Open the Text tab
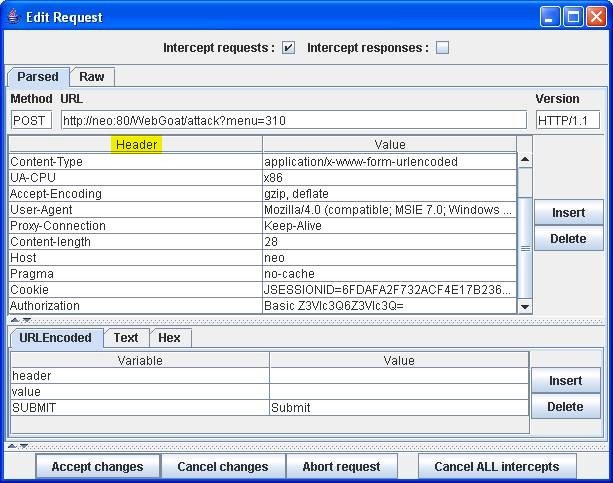Screen dimensions: 613x483 pyautogui.click(x=126, y=338)
